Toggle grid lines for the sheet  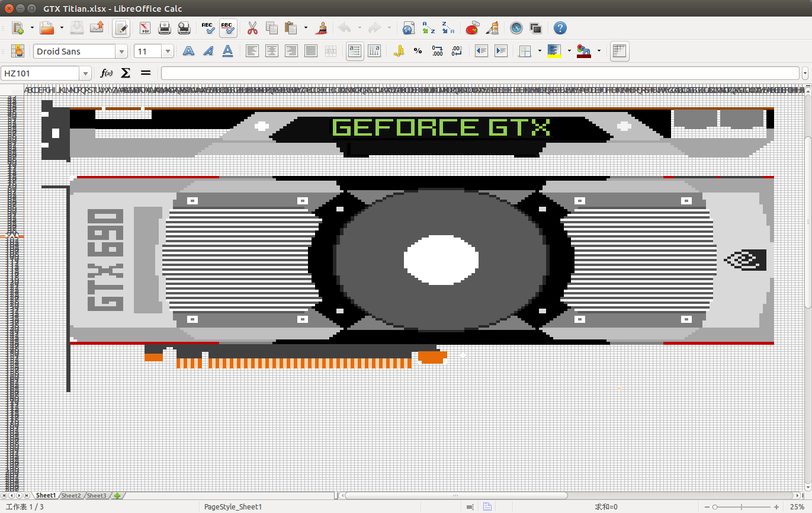click(620, 52)
